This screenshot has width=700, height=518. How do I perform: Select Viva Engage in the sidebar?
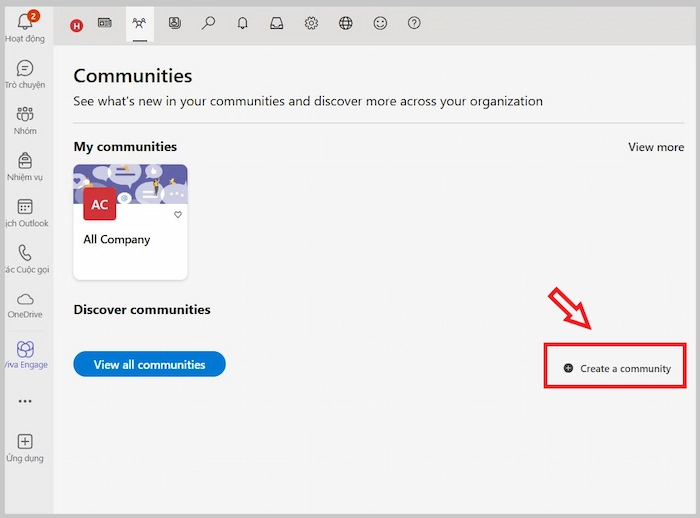point(25,355)
